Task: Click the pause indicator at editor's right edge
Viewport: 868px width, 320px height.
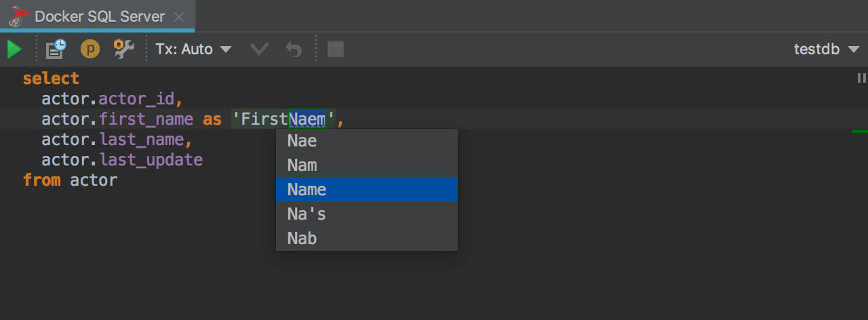Action: click(862, 78)
